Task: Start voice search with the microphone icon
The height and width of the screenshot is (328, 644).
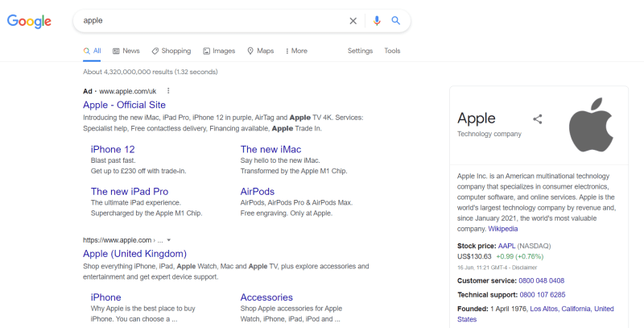Action: tap(377, 21)
